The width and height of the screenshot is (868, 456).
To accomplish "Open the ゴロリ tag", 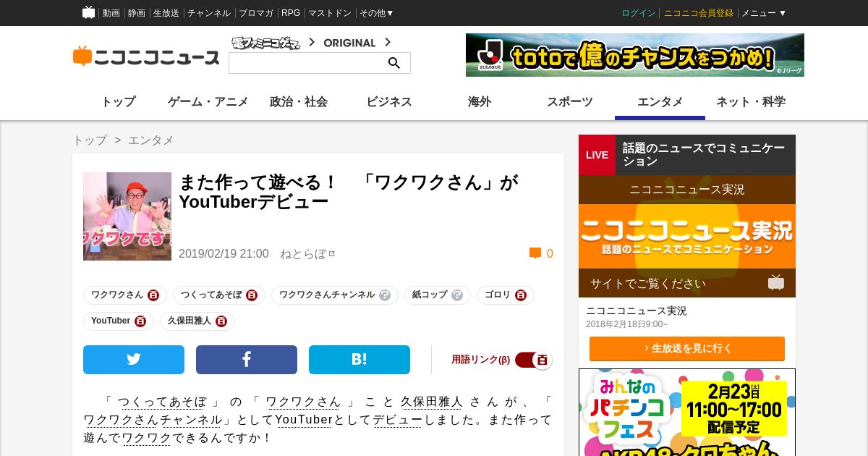I will point(506,295).
